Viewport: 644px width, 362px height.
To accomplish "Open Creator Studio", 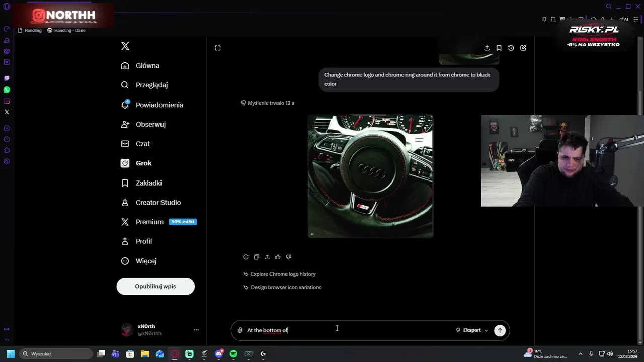I will [150, 203].
